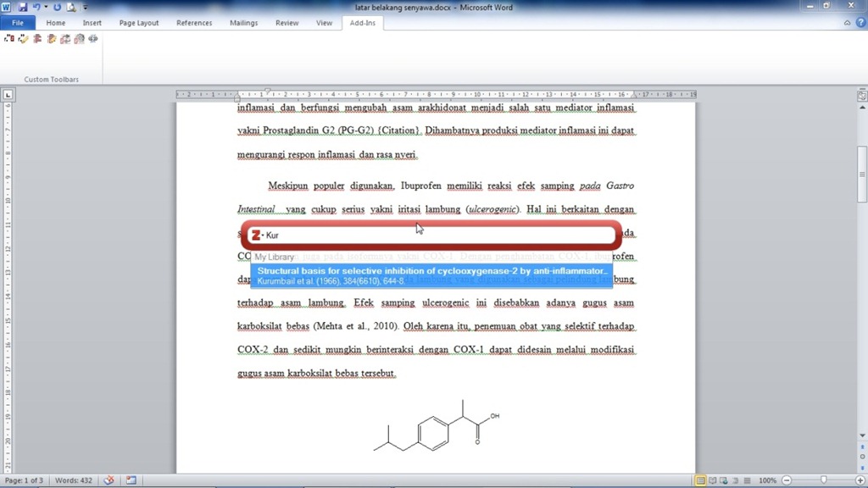Screen dimensions: 868x488
Task: Open the Insert ribbon tab
Action: [x=92, y=23]
